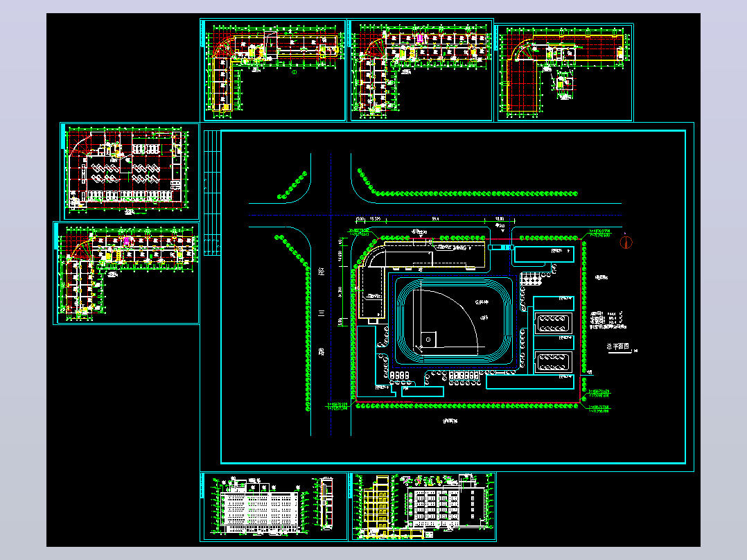Click the title block strip left of the site plan
The height and width of the screenshot is (560, 747).
click(212, 193)
